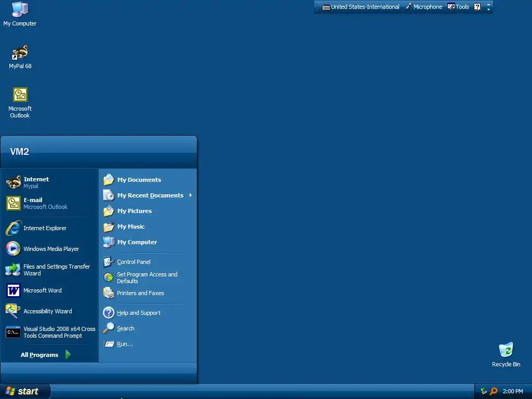
Task: Click Visual Studio 2008 x64 Cross Tools text
Action: (x=59, y=332)
